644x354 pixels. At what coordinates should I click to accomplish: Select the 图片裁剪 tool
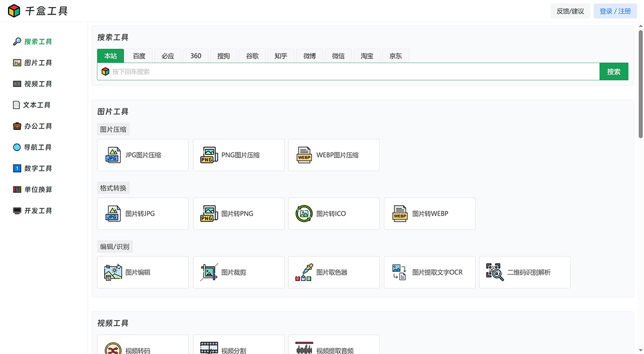(x=238, y=272)
